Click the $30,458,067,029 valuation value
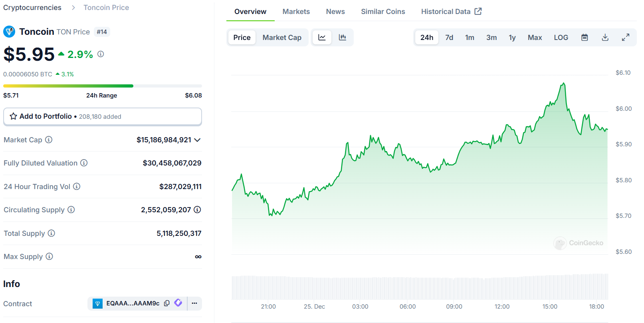 pyautogui.click(x=172, y=163)
